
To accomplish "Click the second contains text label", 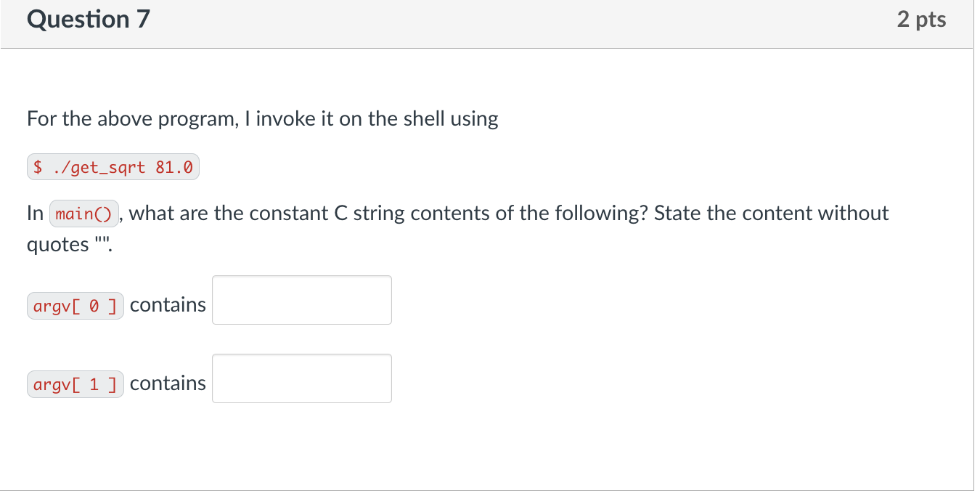I will [168, 384].
